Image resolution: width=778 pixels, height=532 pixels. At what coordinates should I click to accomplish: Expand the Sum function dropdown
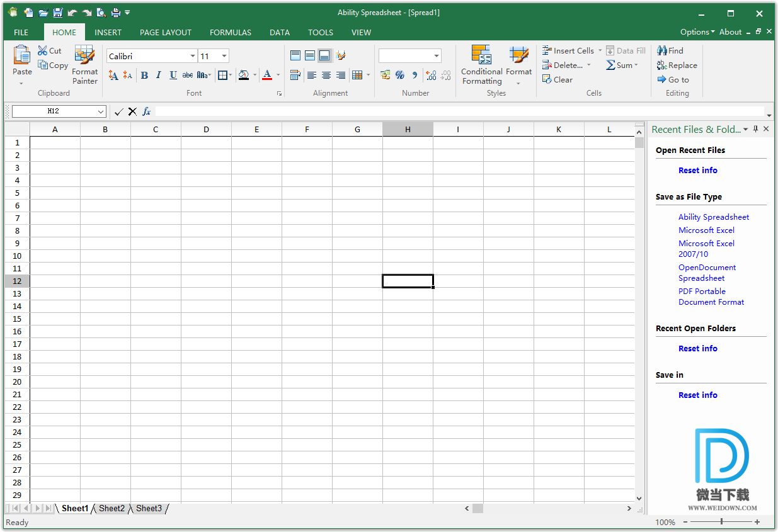click(636, 65)
